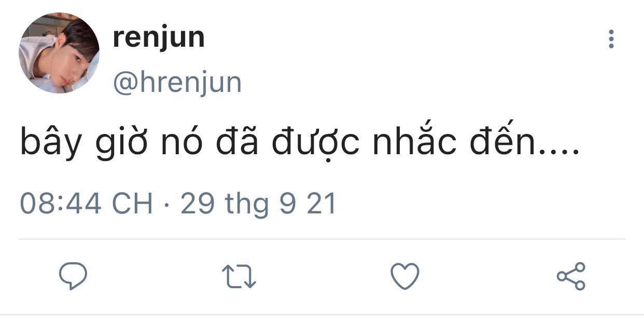
Task: Show tweet options via the vertical dots icon
Action: point(611,39)
